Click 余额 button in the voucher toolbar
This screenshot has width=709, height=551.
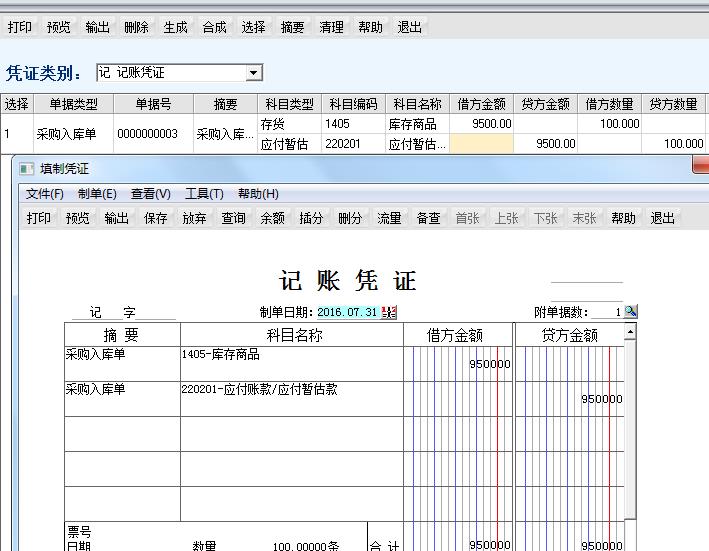pos(272,218)
